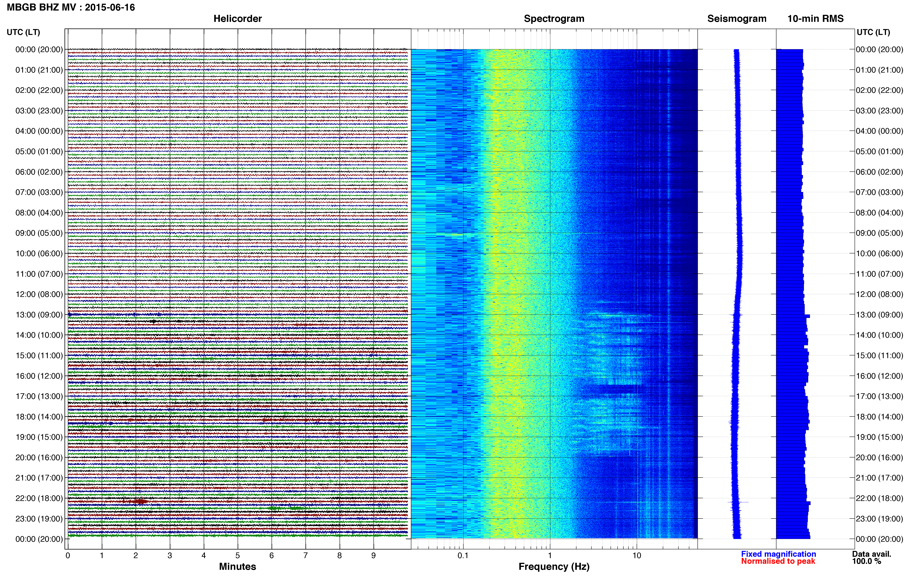Viewport: 924px width, 578px height.
Task: Click the seismogram spike near 22:00
Action: [738, 502]
